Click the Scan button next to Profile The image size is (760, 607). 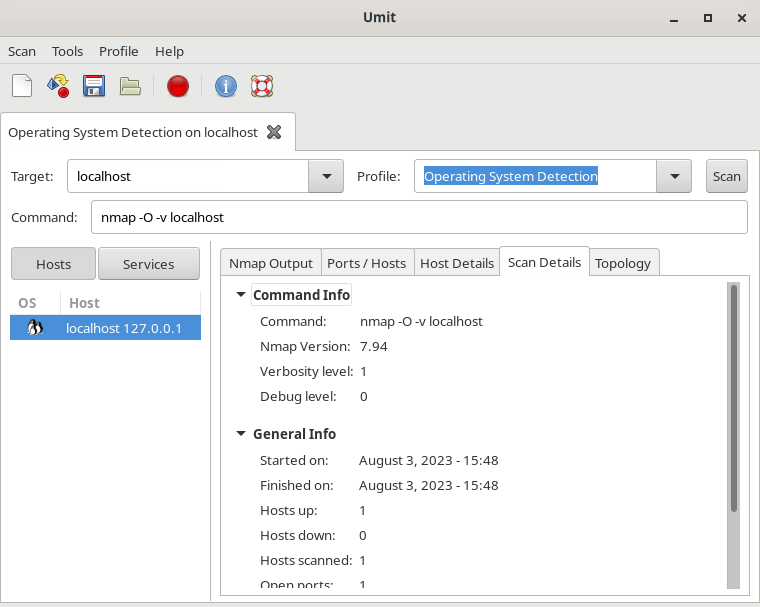(727, 176)
